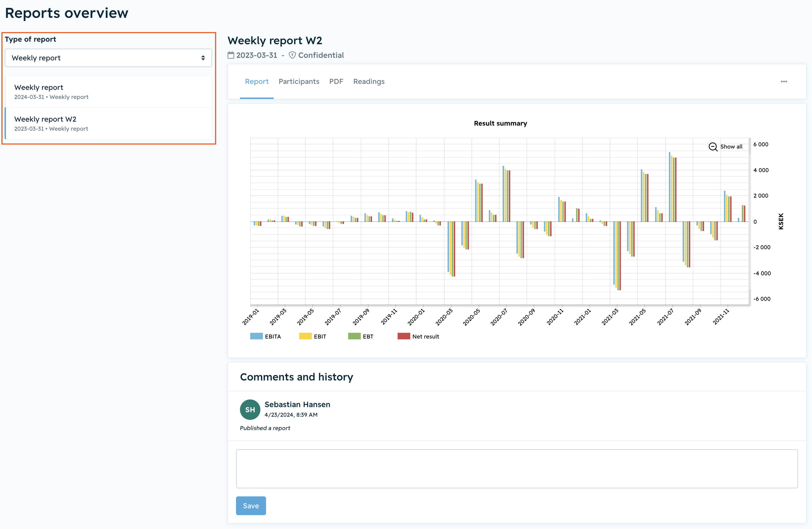The width and height of the screenshot is (812, 529).
Task: Select the Weekly report W2 list entry
Action: (x=109, y=124)
